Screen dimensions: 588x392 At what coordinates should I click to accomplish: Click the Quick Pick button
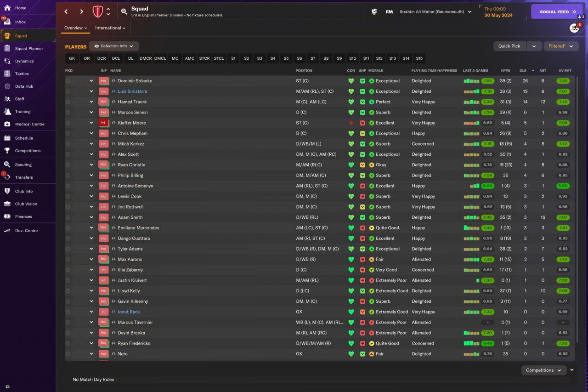509,46
